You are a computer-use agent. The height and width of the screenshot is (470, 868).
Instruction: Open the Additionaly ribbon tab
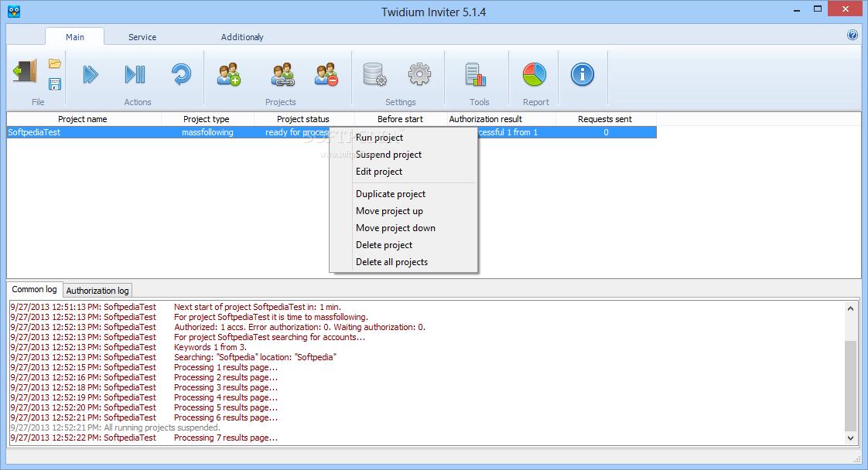coord(242,37)
